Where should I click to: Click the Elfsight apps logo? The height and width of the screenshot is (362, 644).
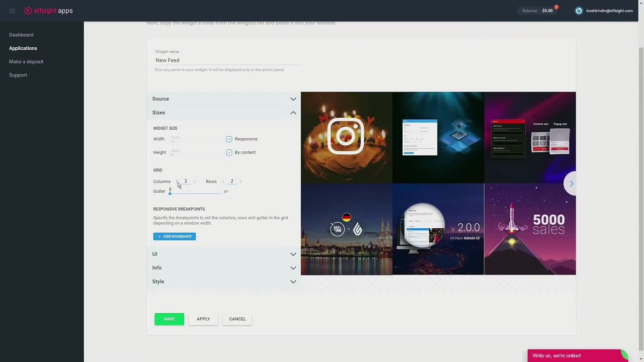click(x=48, y=11)
